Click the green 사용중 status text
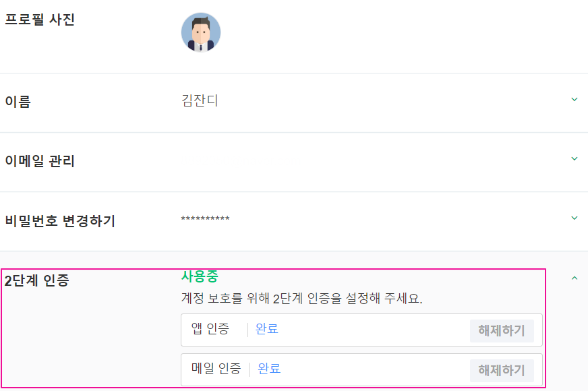 click(200, 276)
